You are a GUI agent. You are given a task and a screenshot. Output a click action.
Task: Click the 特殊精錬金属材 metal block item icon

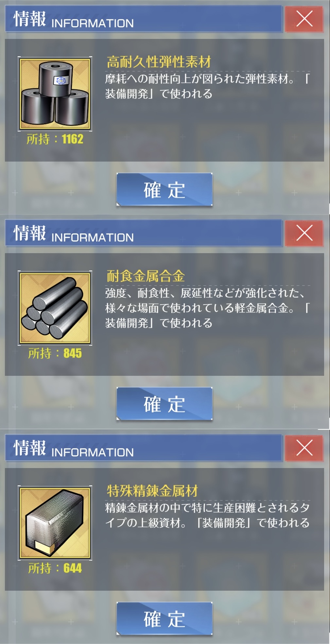point(55,523)
